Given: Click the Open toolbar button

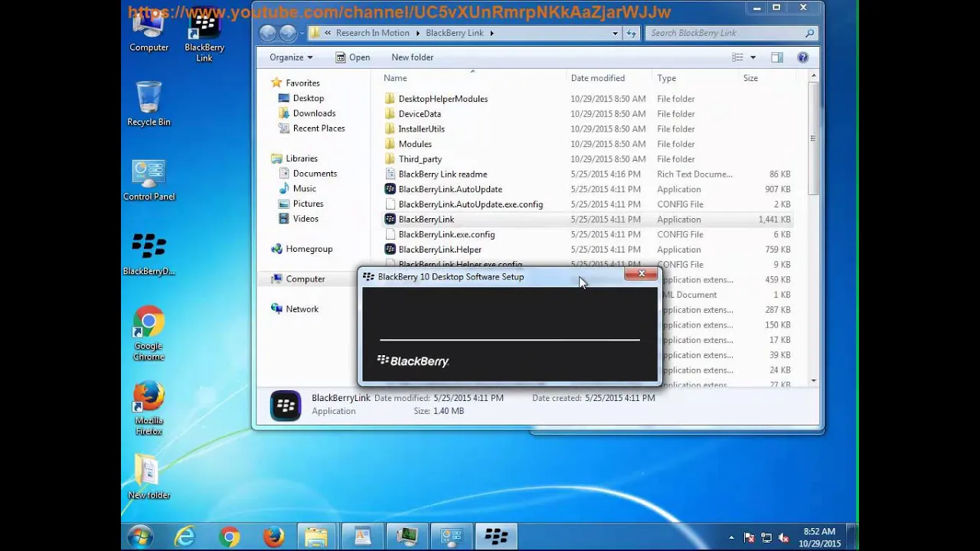Looking at the screenshot, I should (353, 57).
